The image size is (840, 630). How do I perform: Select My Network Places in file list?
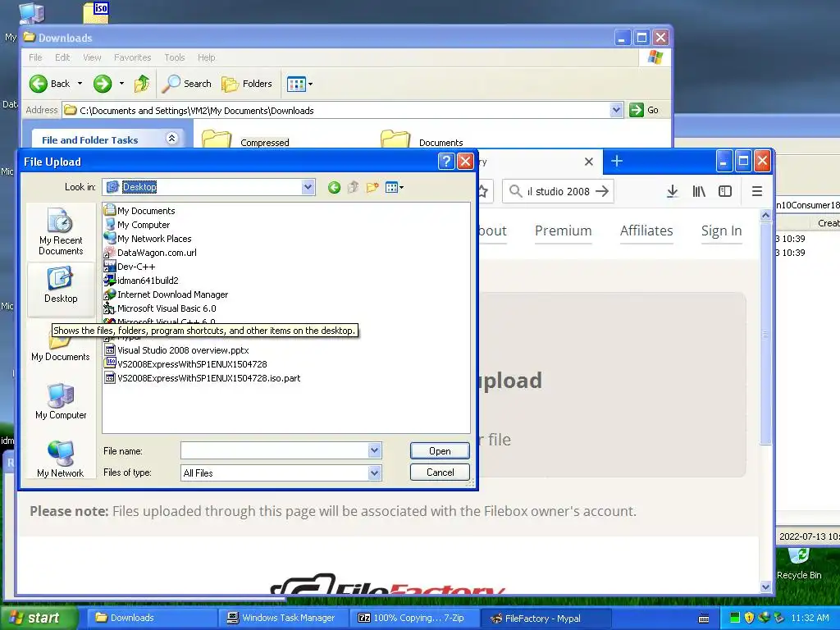click(x=148, y=239)
